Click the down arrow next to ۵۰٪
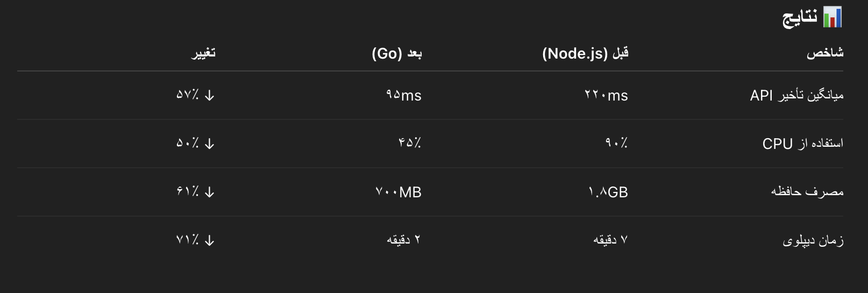 pos(210,144)
